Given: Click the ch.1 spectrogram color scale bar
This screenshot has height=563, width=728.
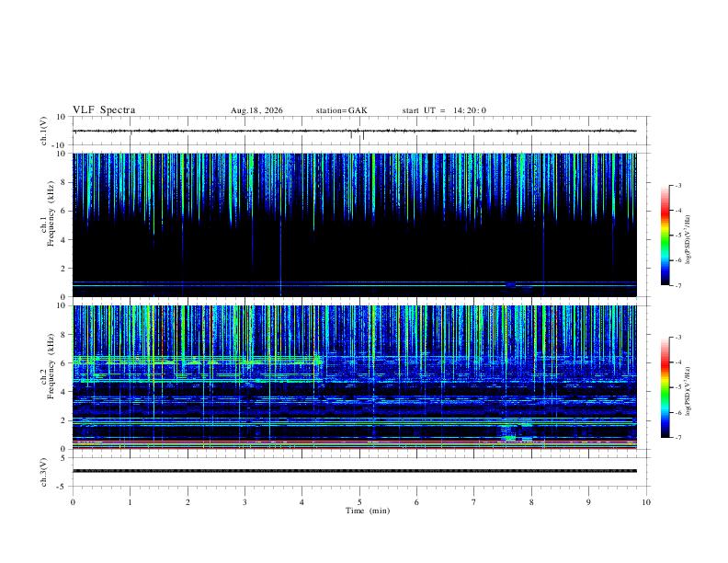Looking at the screenshot, I should coord(665,236).
